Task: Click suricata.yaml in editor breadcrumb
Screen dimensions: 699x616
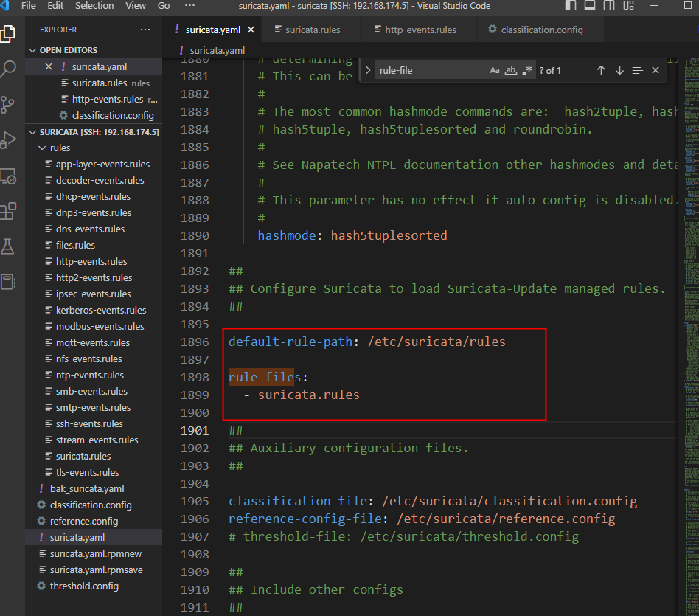Action: click(x=217, y=50)
